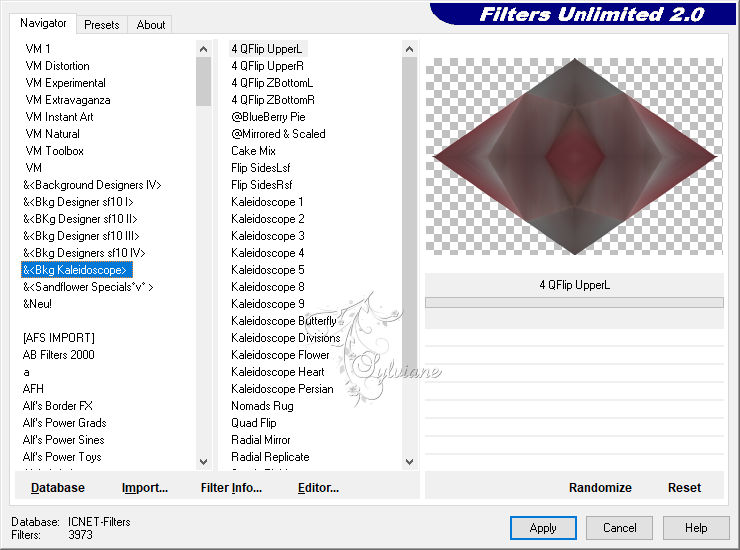Choose the Kaleidoscope 9 filter
Viewport: 740px width, 550px height.
click(268, 304)
